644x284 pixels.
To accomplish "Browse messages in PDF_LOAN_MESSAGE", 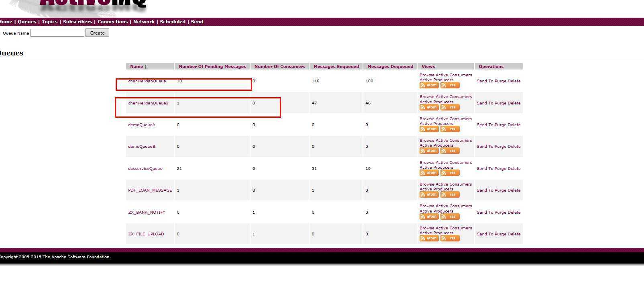I will [427, 184].
